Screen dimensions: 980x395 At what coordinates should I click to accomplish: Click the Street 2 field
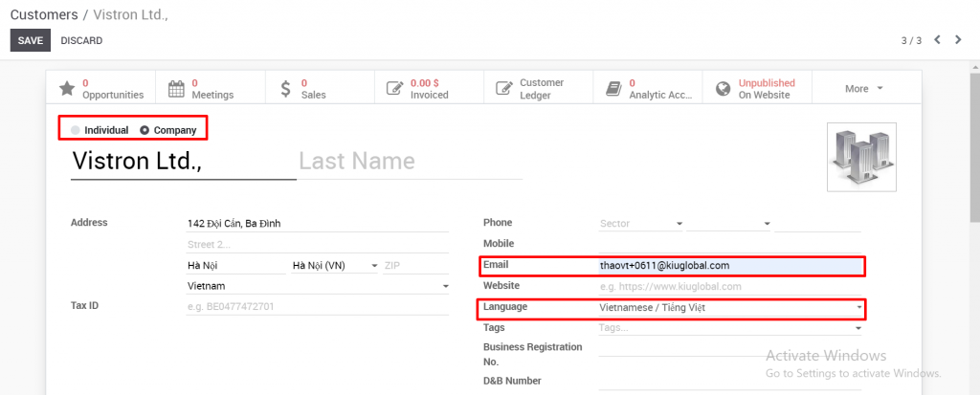pos(318,245)
